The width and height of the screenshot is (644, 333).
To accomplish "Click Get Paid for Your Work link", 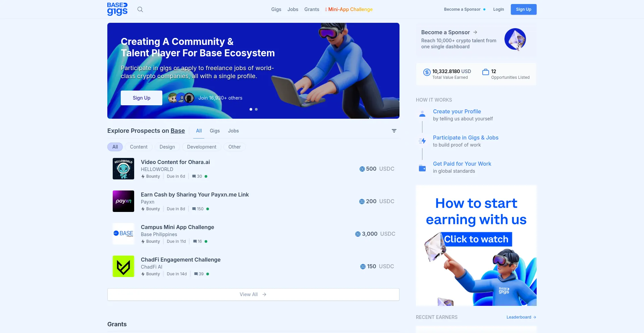I will [462, 164].
